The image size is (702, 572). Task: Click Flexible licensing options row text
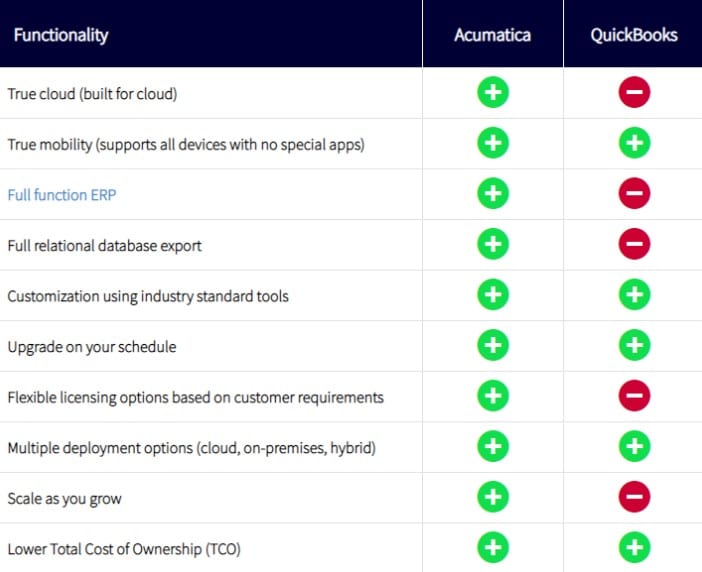[x=196, y=397]
